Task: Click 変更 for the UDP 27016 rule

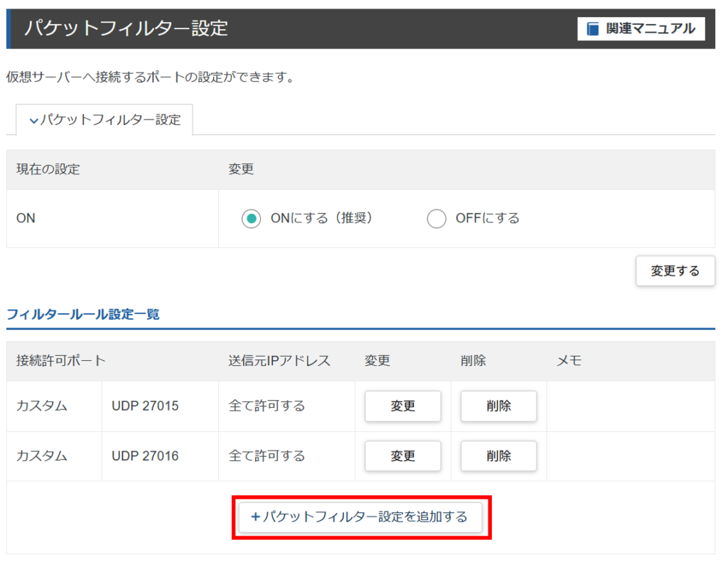Action: coord(402,456)
